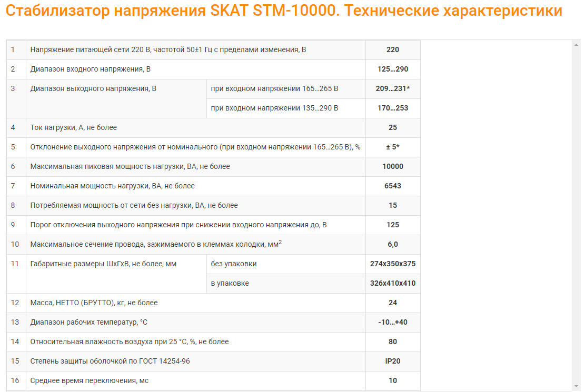Click the scrollbar up arrow
Viewport: 585px width, 392px height.
576,45
